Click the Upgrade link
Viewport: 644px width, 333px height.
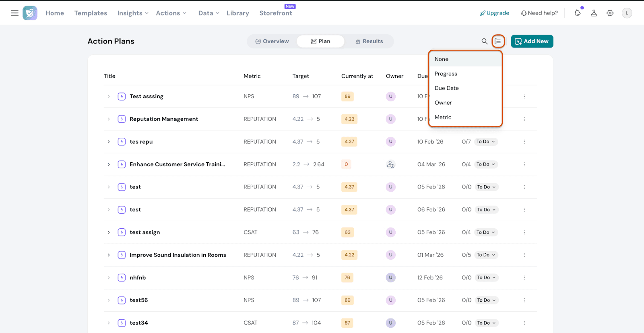tap(494, 13)
